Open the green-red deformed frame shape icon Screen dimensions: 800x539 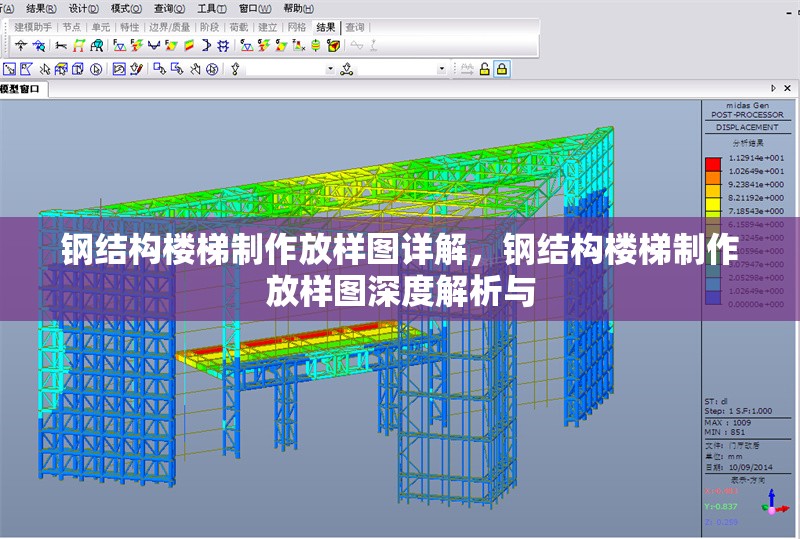tap(79, 46)
